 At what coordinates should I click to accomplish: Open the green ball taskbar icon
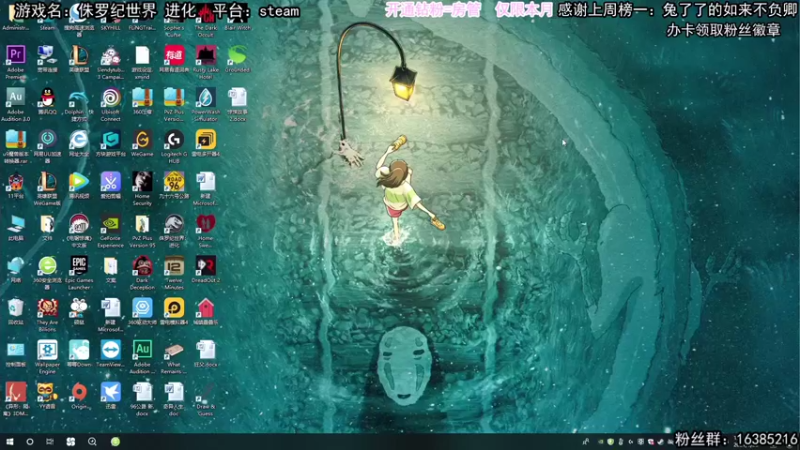(x=115, y=441)
